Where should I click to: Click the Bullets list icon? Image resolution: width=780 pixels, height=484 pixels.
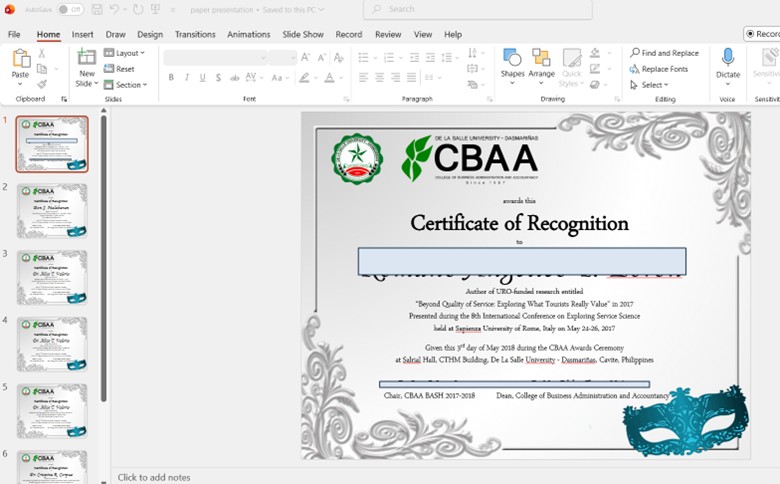click(364, 58)
